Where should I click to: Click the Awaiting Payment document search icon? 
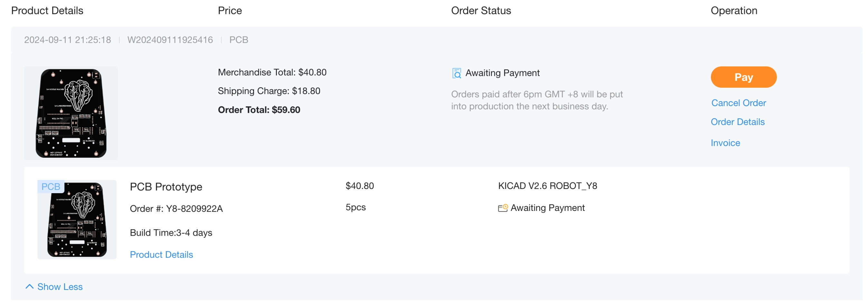[x=456, y=73]
